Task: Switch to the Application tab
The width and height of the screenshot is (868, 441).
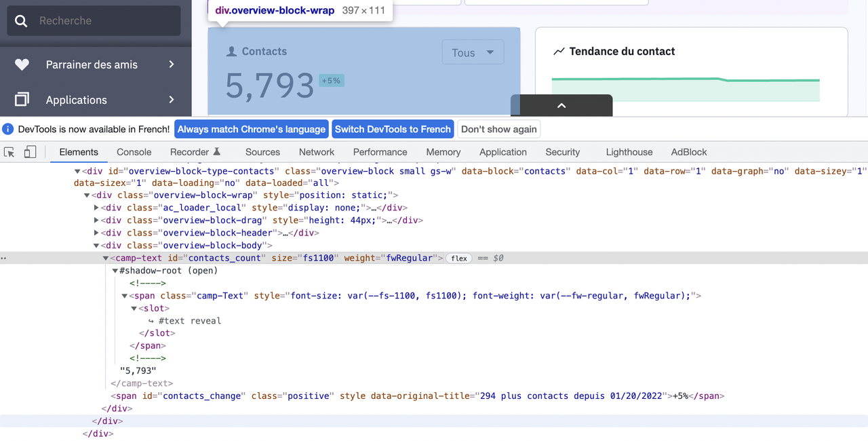Action: (x=503, y=152)
